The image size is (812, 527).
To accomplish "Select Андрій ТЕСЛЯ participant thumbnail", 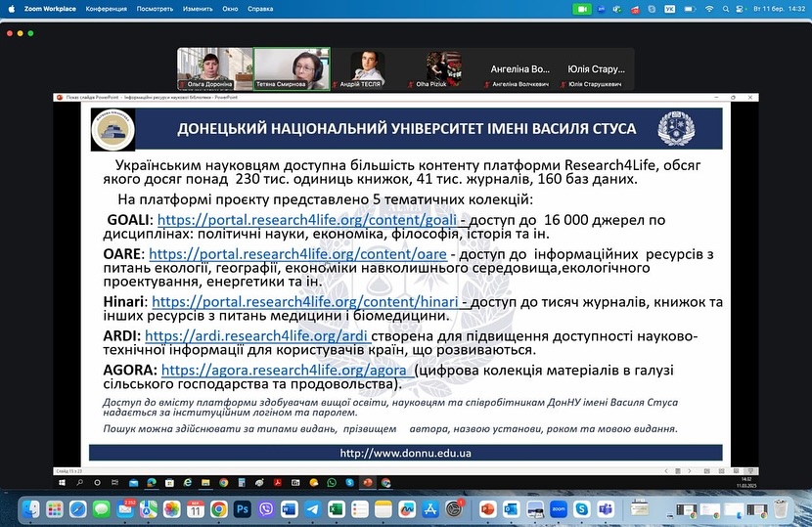I will [368, 68].
